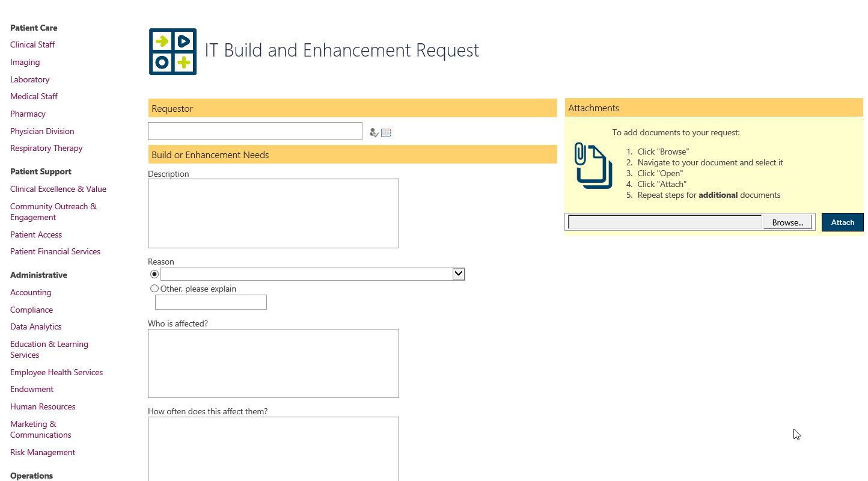This screenshot has width=868, height=481.
Task: Click the paperclip document graphic in Attachments
Action: click(x=593, y=166)
